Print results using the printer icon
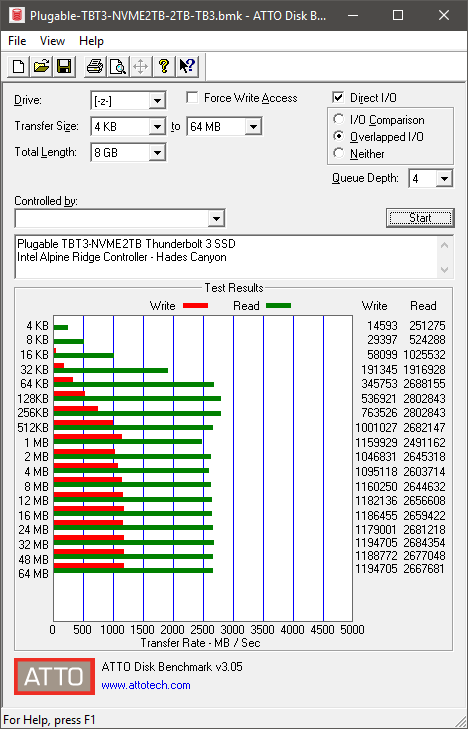The height and width of the screenshot is (729, 468). [95, 66]
